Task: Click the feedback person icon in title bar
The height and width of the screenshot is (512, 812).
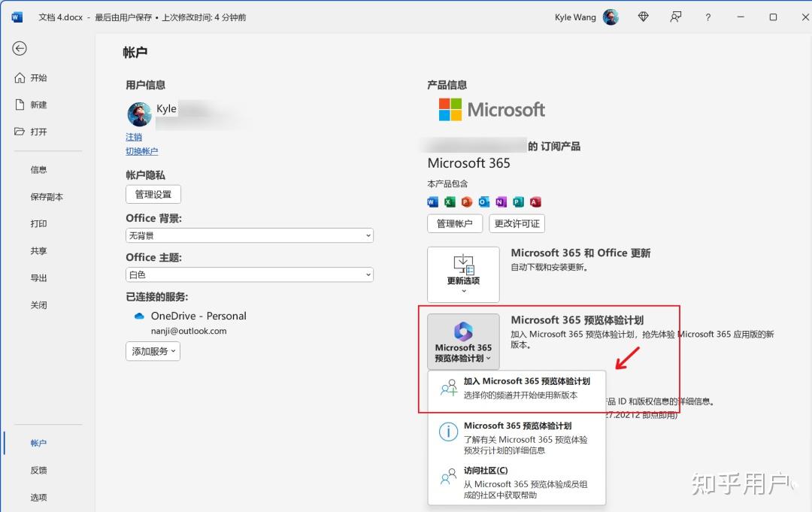Action: pos(675,17)
